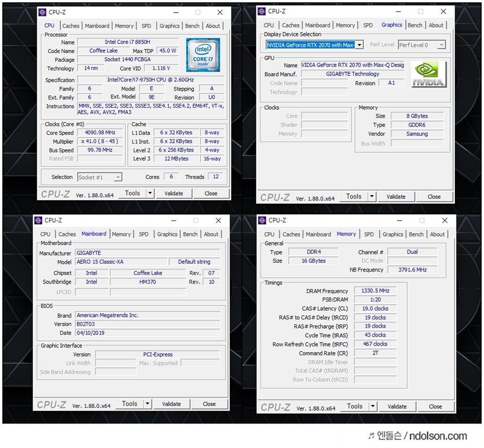The height and width of the screenshot is (448, 484).
Task: Click memory Vendor value Samsung
Action: coord(417,134)
